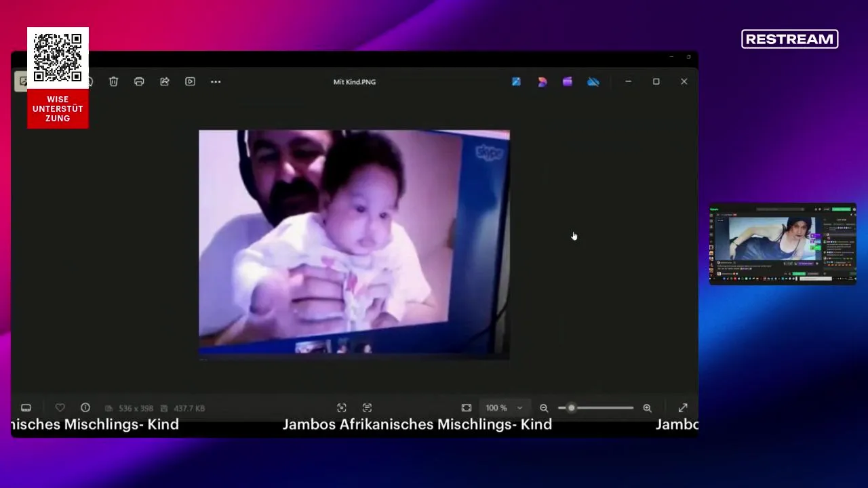Click the OneDrive cloud icon
The width and height of the screenshot is (868, 488).
tap(593, 81)
